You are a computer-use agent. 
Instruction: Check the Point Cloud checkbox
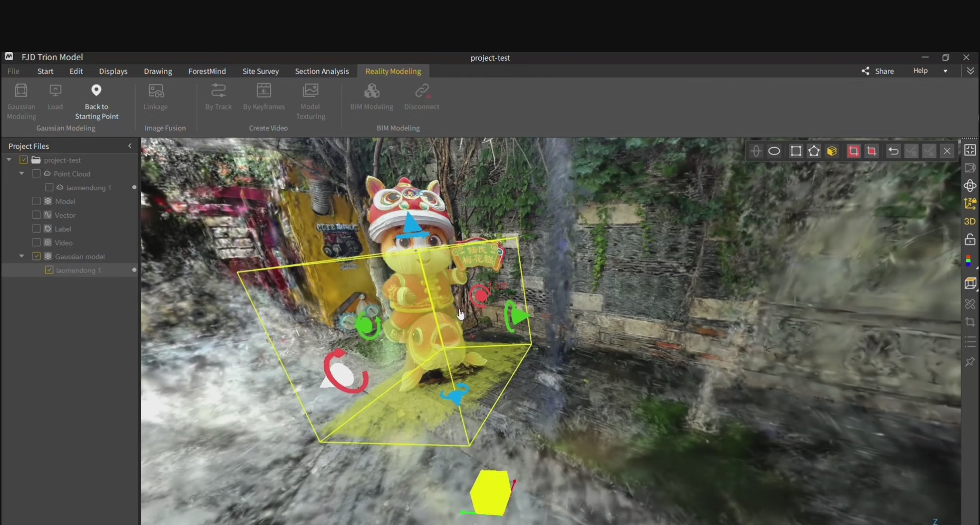coord(36,174)
